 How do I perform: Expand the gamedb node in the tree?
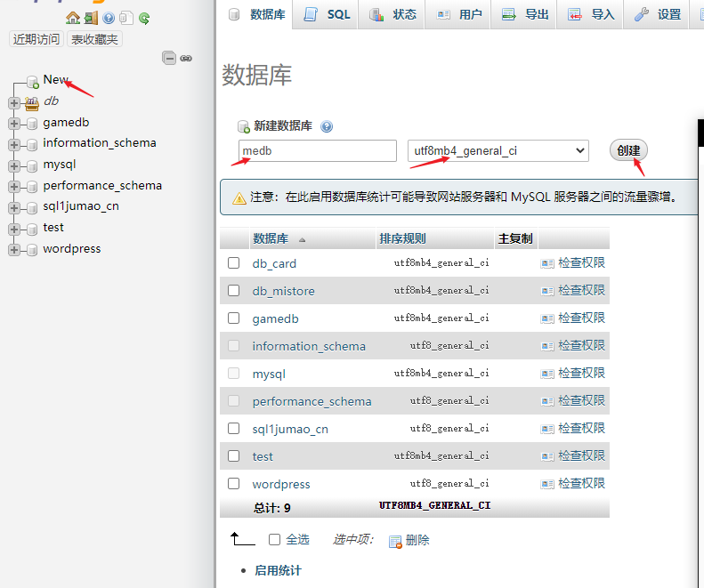click(14, 124)
